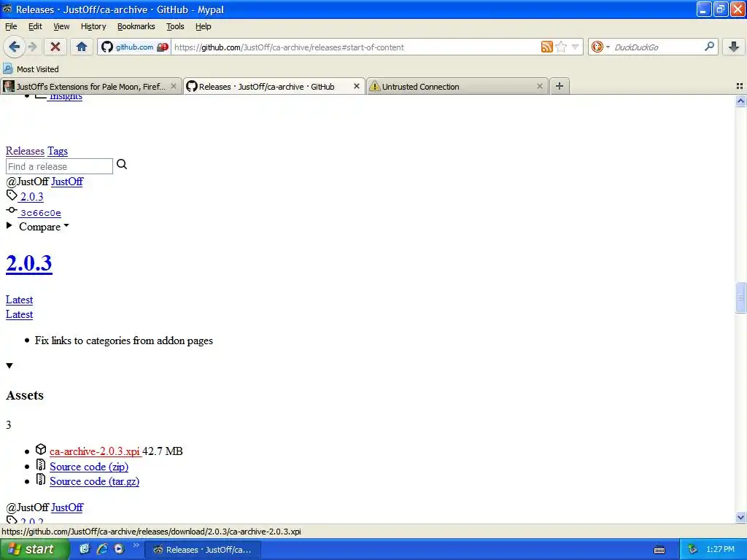Viewport: 747px width, 560px height.
Task: Select the Releases ca-archive GitHub tab
Action: point(274,86)
